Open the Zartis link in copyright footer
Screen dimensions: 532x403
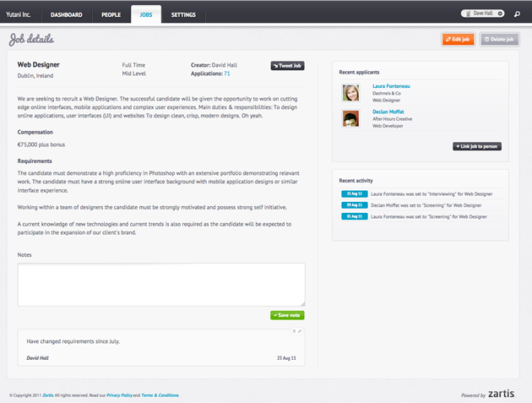tap(48, 395)
